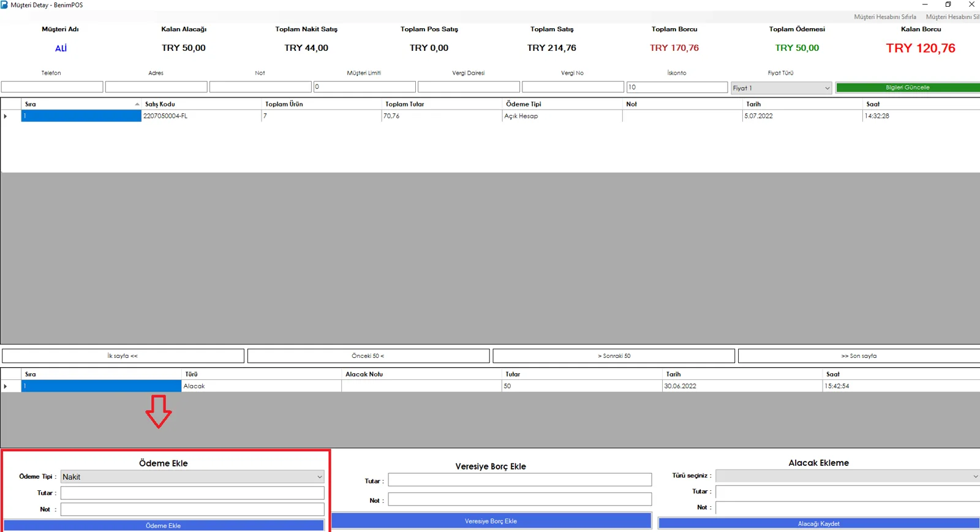
Task: Click the Not field in Ödeme Ekle
Action: (192, 509)
